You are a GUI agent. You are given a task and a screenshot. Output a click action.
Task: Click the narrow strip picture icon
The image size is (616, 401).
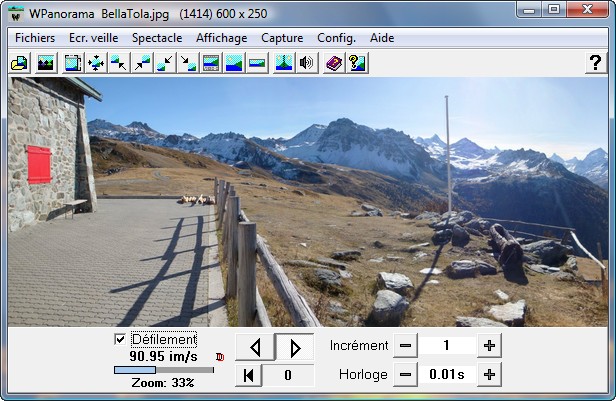coord(257,63)
